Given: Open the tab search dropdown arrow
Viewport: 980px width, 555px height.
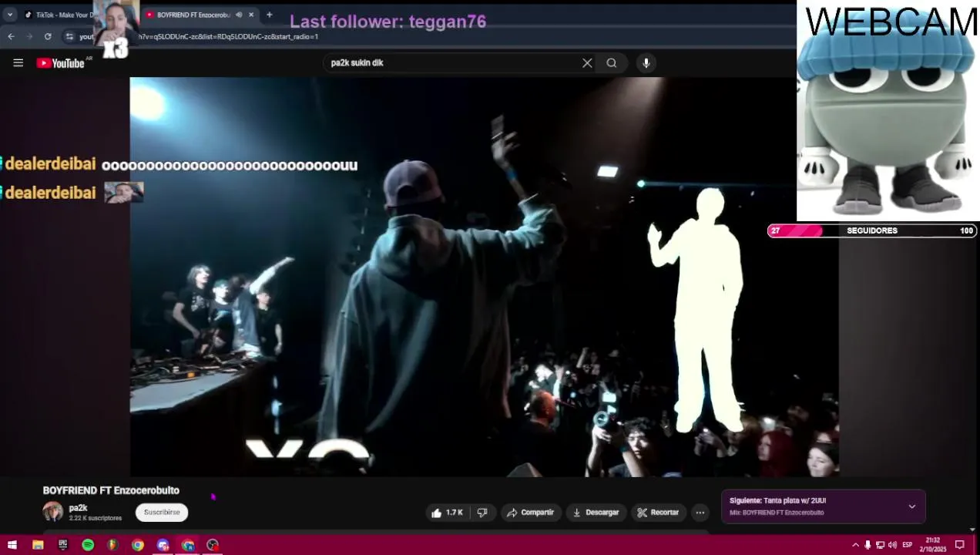Looking at the screenshot, I should (x=10, y=15).
